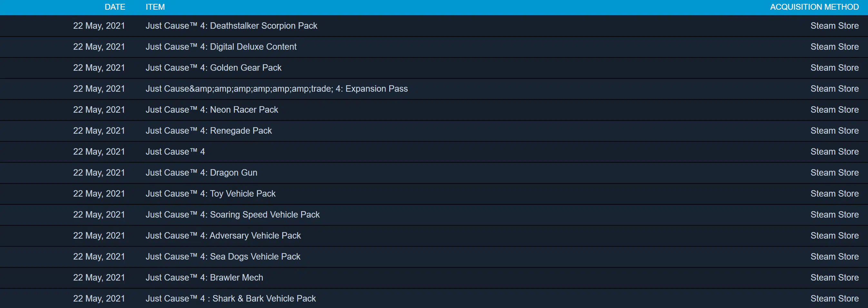Select the Toy Vehicle Pack item

pyautogui.click(x=210, y=194)
